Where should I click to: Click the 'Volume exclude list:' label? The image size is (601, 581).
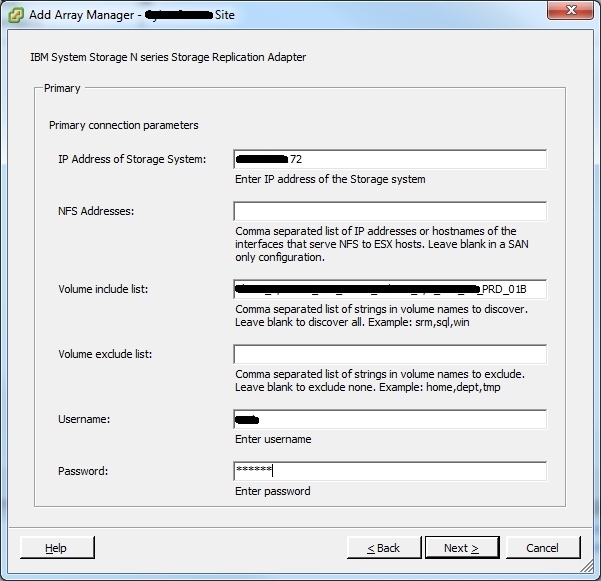point(105,354)
